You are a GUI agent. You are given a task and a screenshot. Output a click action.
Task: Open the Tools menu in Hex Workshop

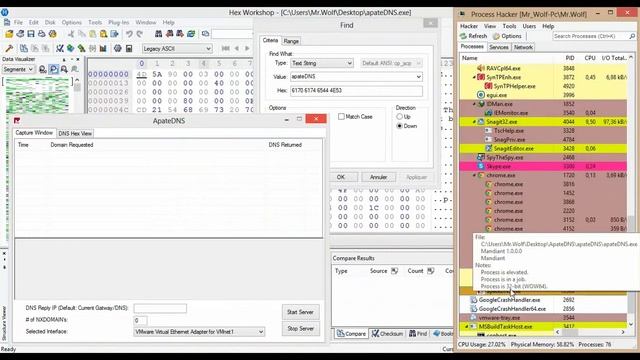(x=95, y=22)
